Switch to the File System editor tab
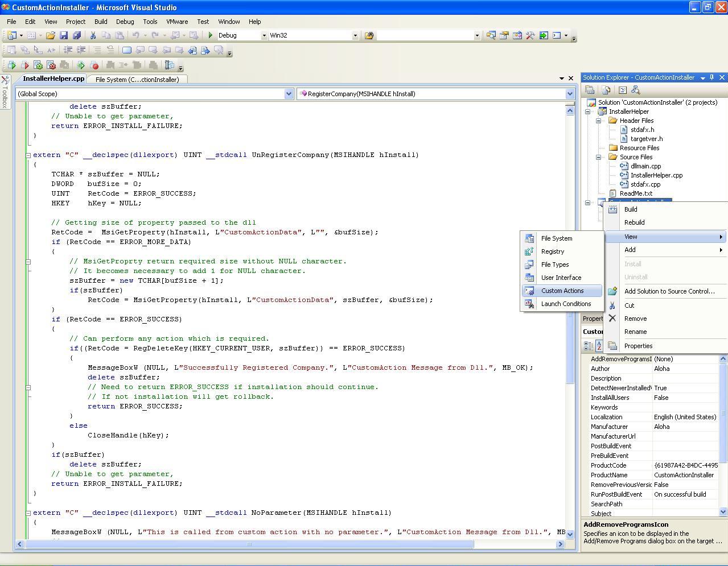The image size is (728, 566). (137, 80)
